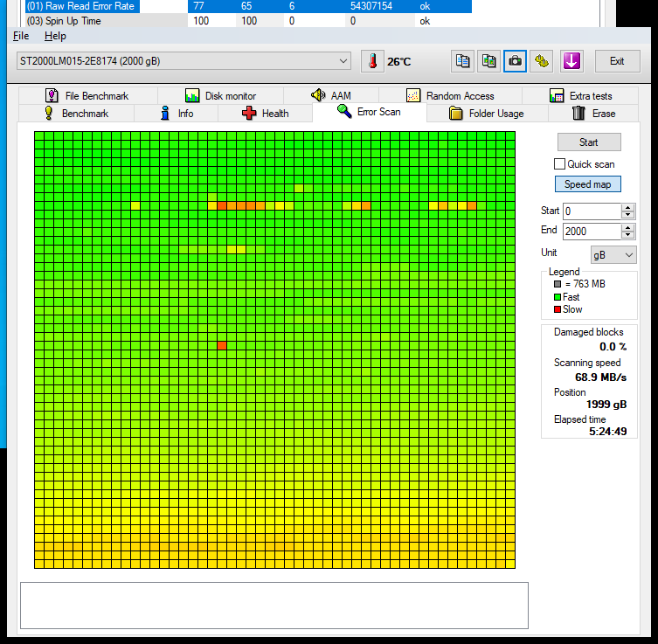The width and height of the screenshot is (658, 644).
Task: Click the Position 1999 gB value
Action: 606,404
